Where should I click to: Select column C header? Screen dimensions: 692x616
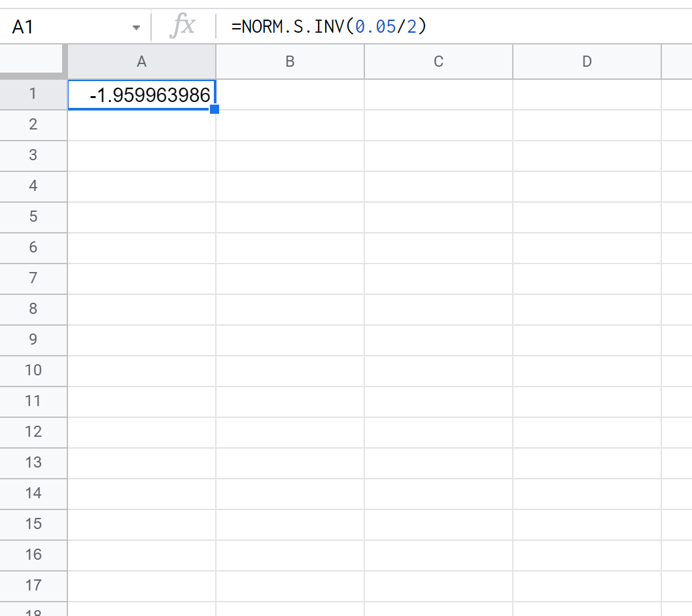click(x=438, y=61)
